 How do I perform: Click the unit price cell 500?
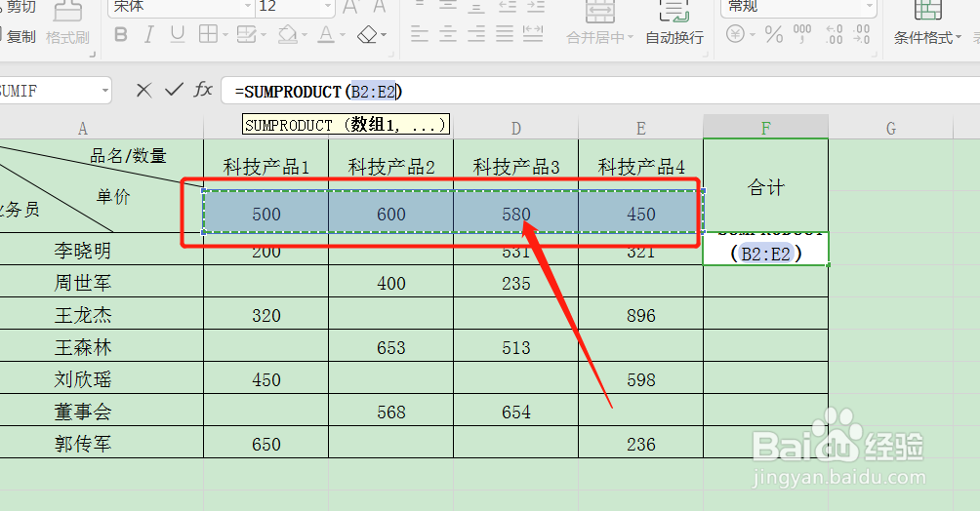(266, 214)
